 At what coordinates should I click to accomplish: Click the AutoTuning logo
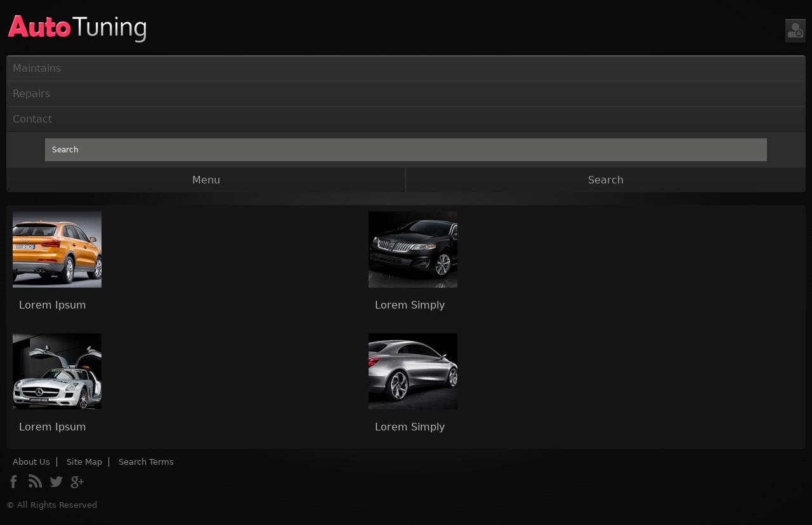(77, 29)
